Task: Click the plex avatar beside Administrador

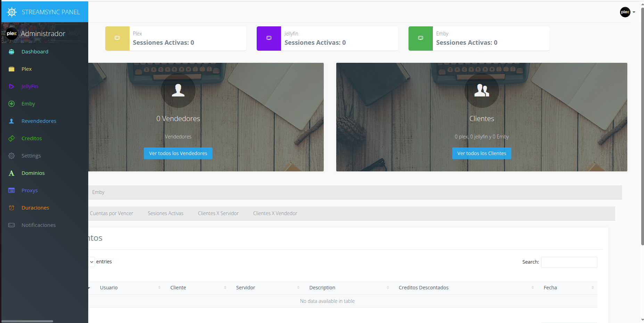Action: tap(11, 34)
